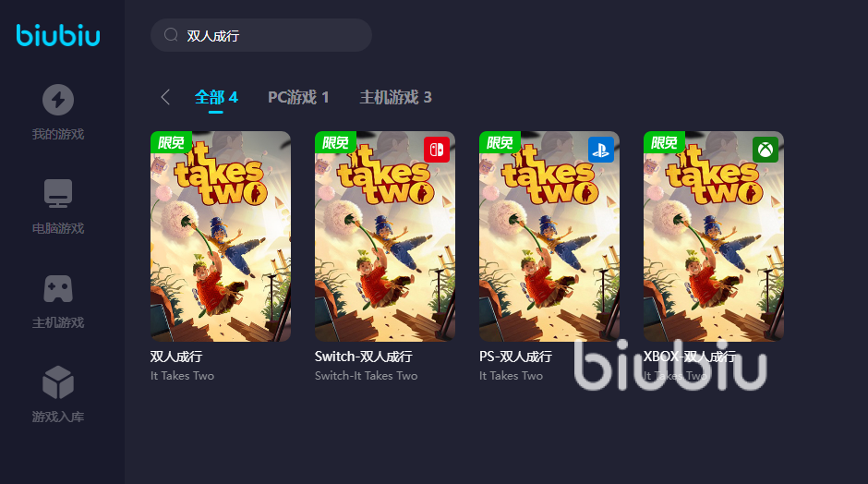Viewport: 868px width, 484px height.
Task: Click the search magnifier icon
Action: point(171,35)
